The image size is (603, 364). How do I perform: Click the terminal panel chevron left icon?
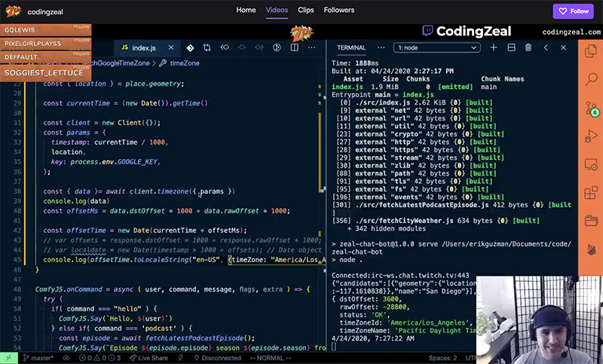[546, 47]
